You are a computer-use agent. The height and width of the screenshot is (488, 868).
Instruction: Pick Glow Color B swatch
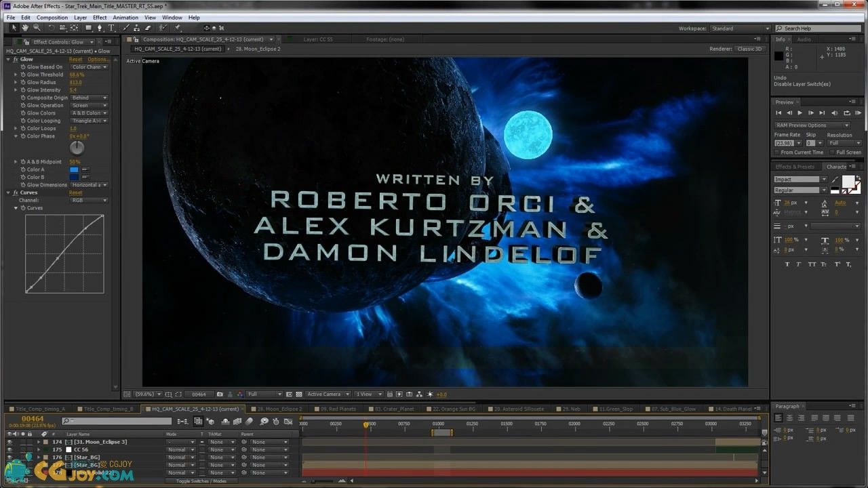pos(75,177)
